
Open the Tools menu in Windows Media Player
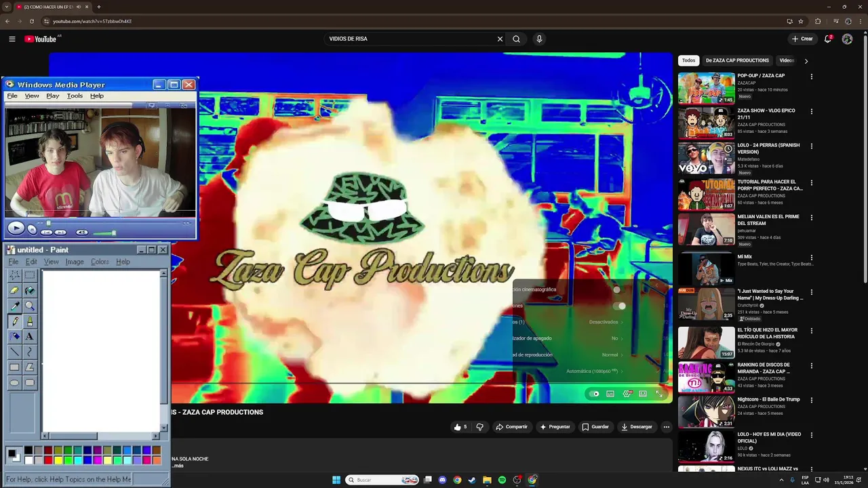75,96
